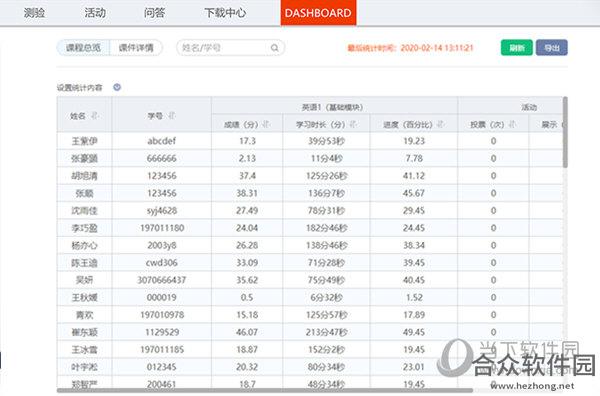The height and width of the screenshot is (396, 600).
Task: Click study time 125分26秒 cell
Action: coord(326,176)
